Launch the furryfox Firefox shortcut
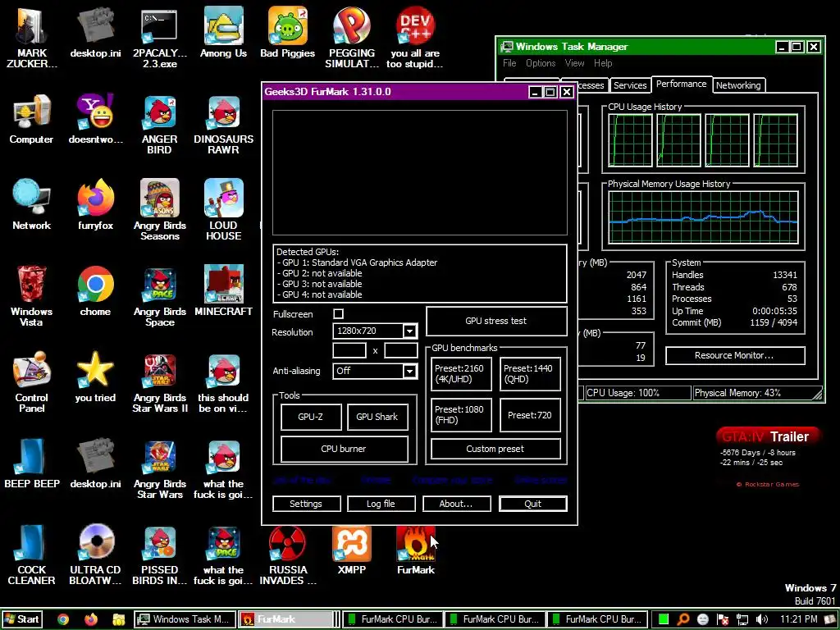840x630 pixels. [x=95, y=204]
